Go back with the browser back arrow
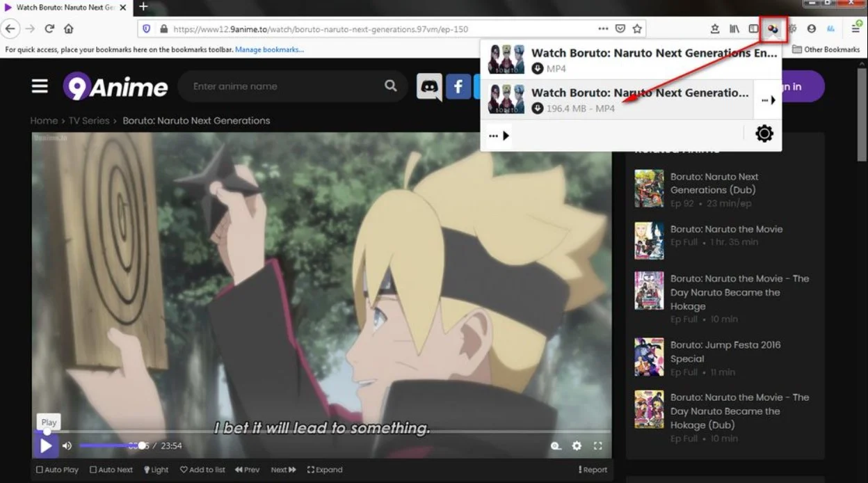Image resolution: width=868 pixels, height=483 pixels. (10, 29)
